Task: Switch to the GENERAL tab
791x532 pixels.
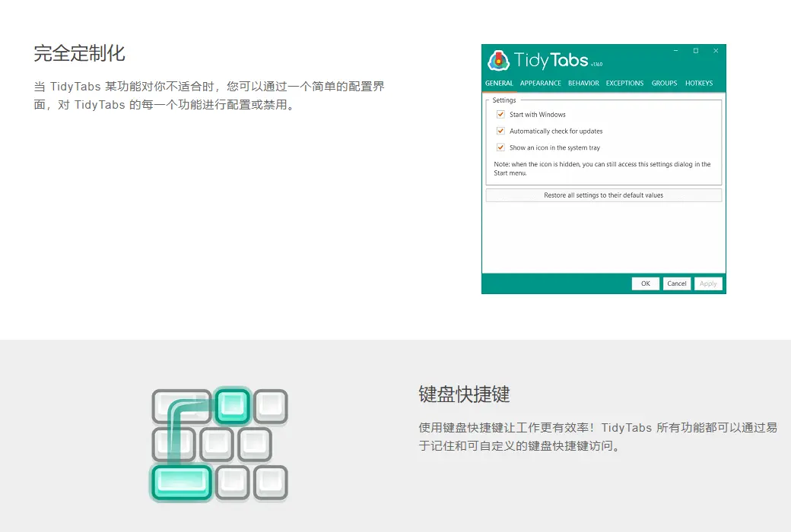Action: 499,83
